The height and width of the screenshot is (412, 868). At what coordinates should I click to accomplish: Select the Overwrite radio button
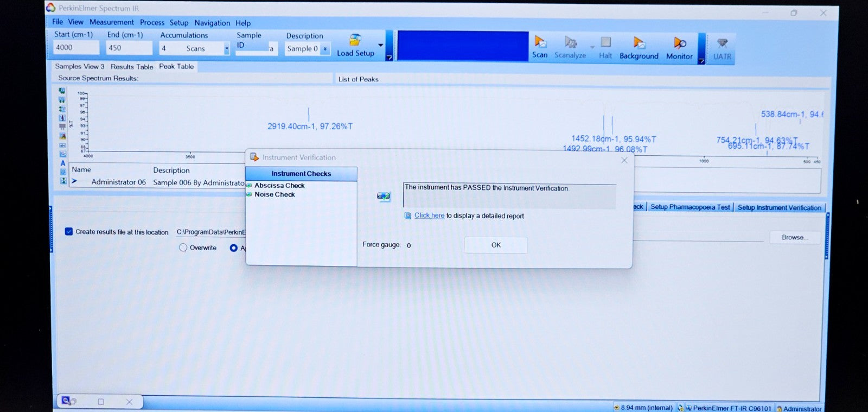[183, 248]
